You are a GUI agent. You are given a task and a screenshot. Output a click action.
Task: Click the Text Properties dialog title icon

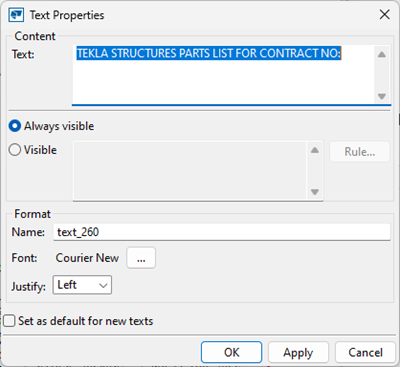(x=16, y=15)
